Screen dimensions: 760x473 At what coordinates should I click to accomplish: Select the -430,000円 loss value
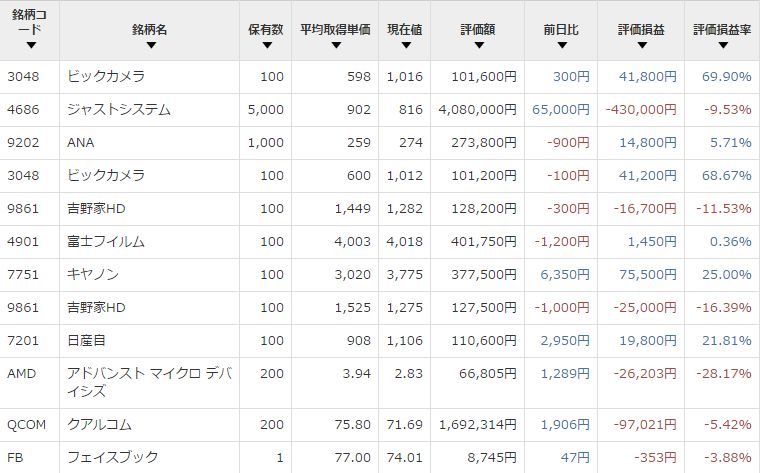click(x=638, y=110)
